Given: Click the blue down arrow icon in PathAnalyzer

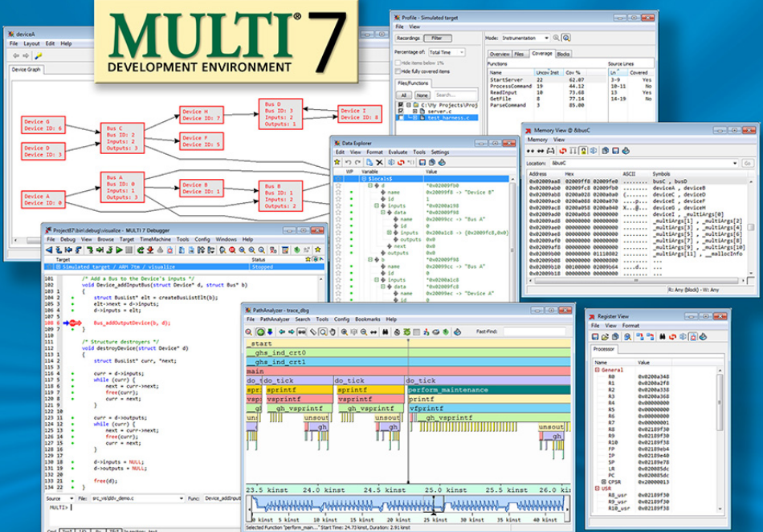Looking at the screenshot, I should [270, 332].
